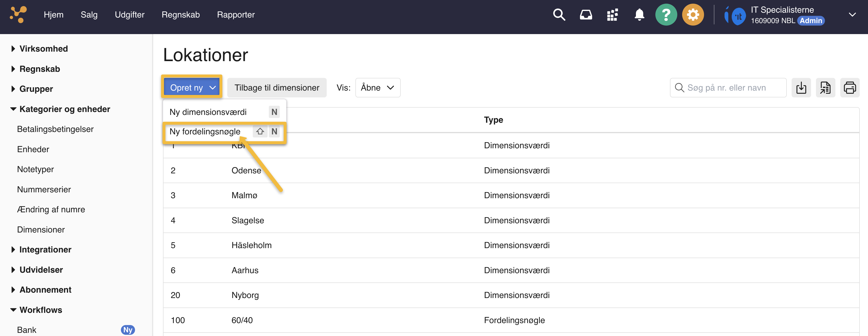Image resolution: width=868 pixels, height=336 pixels.
Task: Open the inbox tray icon
Action: [586, 15]
